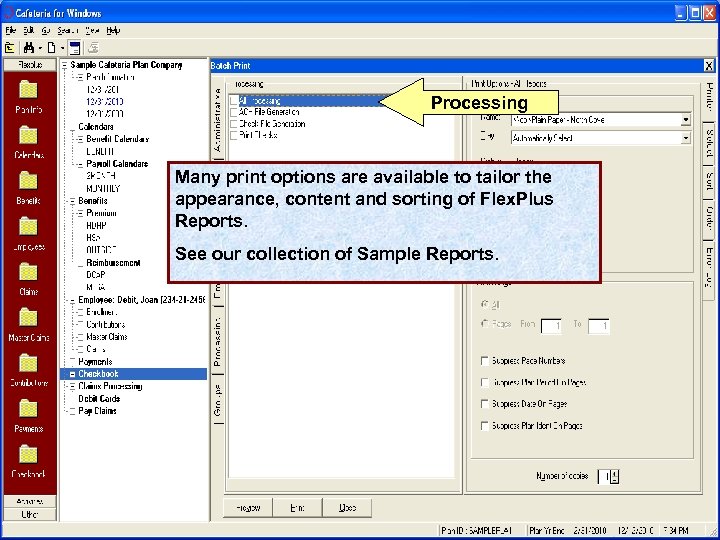The width and height of the screenshot is (720, 540).
Task: Toggle the window pane layout toolbar icon
Action: click(x=74, y=47)
